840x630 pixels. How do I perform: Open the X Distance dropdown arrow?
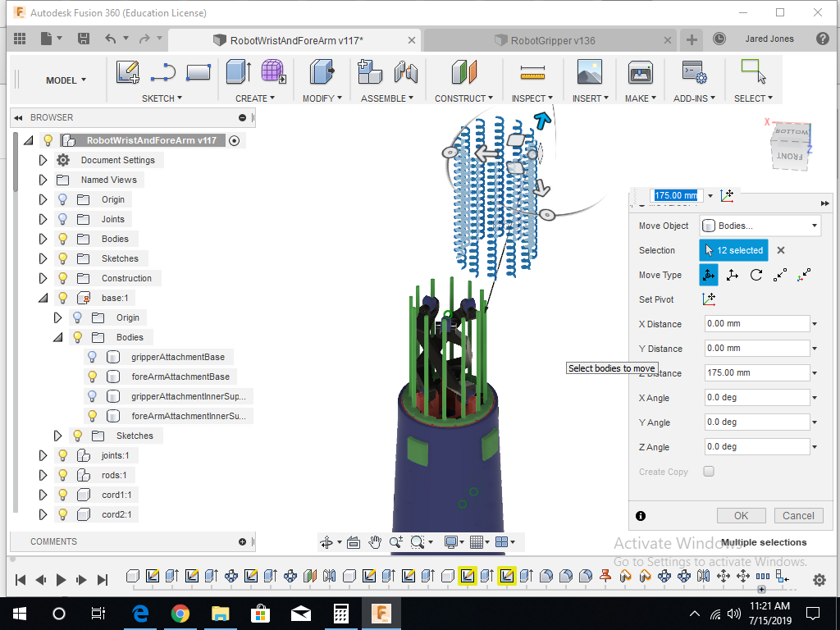point(815,324)
